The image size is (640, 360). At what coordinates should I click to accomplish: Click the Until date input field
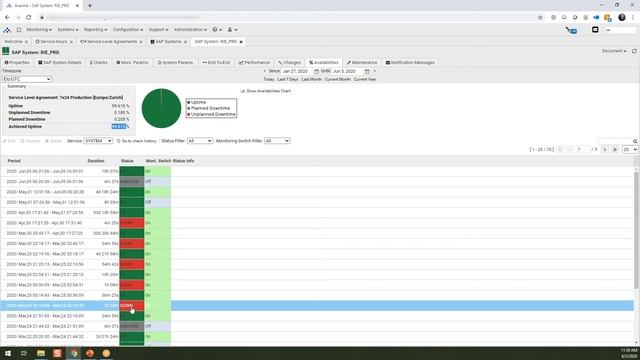pyautogui.click(x=348, y=71)
